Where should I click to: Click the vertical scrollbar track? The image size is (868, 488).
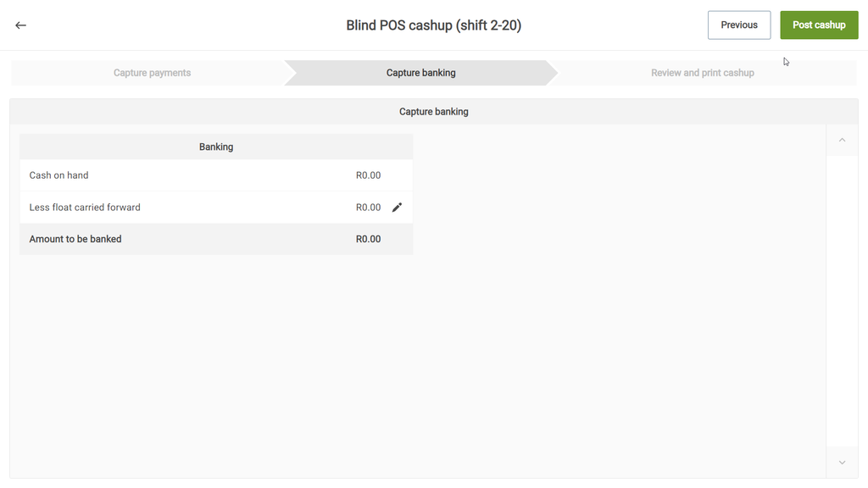point(842,297)
